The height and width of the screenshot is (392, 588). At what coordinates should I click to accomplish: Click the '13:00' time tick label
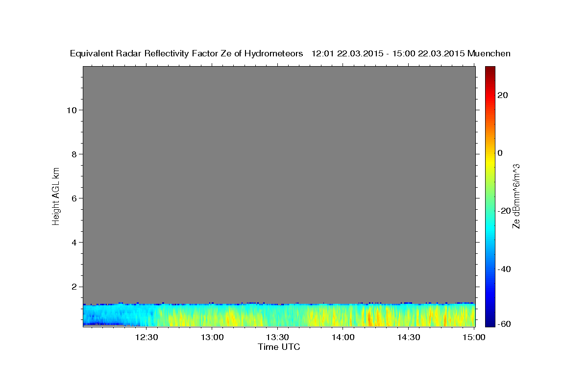(x=212, y=337)
